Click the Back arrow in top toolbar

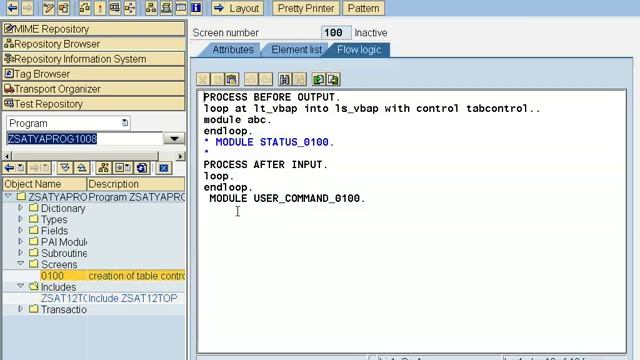point(12,7)
